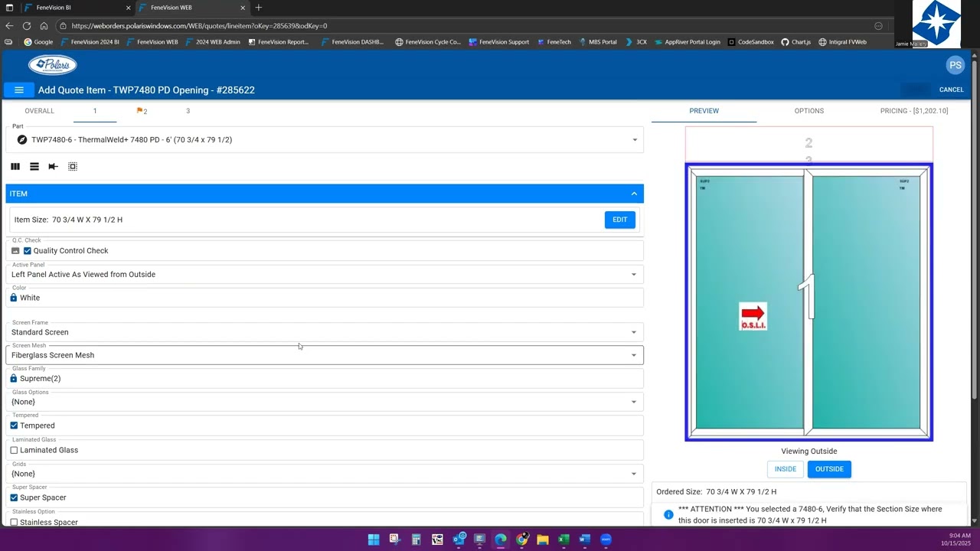Open a new browser tab with the plus icon
Image resolution: width=980 pixels, height=551 pixels.
(259, 8)
